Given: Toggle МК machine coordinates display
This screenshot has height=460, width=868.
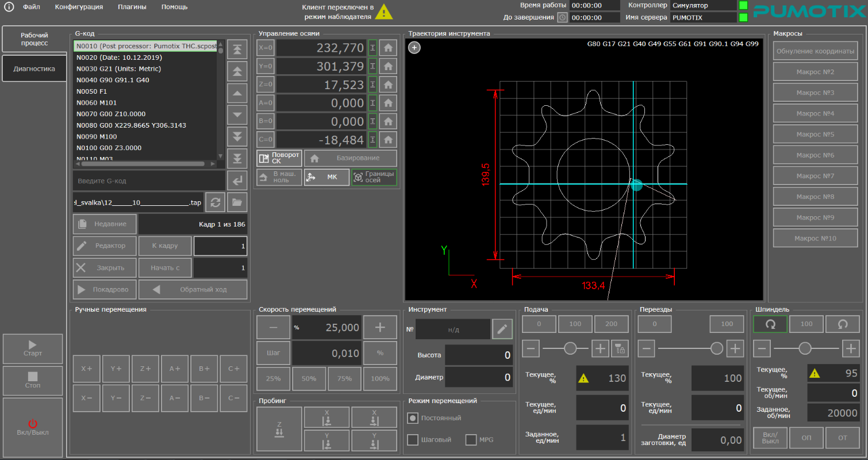Looking at the screenshot, I should coord(327,177).
